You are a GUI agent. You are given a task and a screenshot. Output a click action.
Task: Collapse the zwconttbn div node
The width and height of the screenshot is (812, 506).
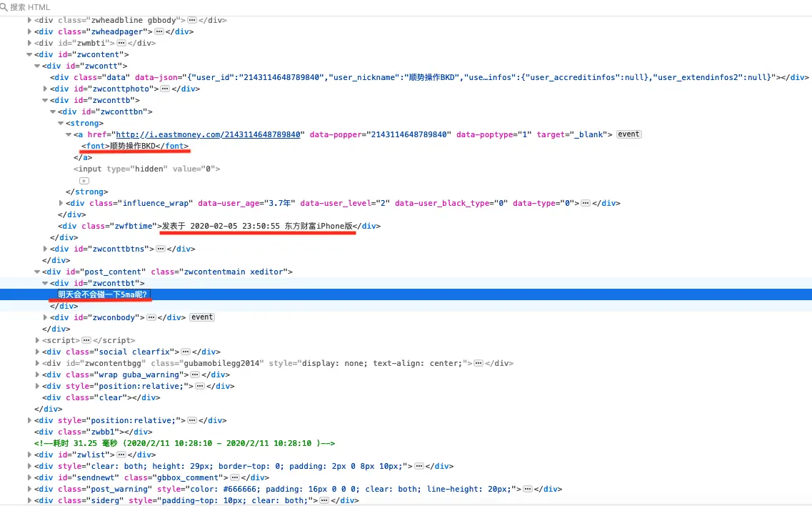[x=53, y=111]
